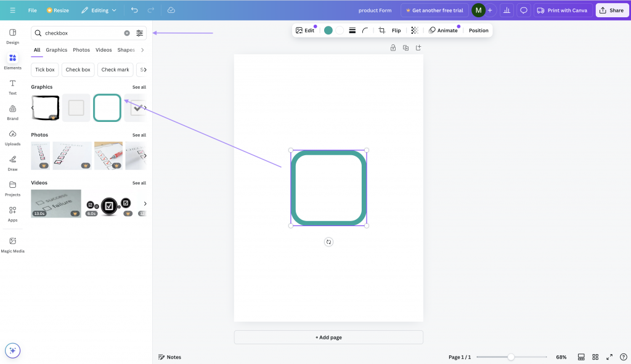This screenshot has height=364, width=631.
Task: Select the Draw tool from the sidebar
Action: 12,161
